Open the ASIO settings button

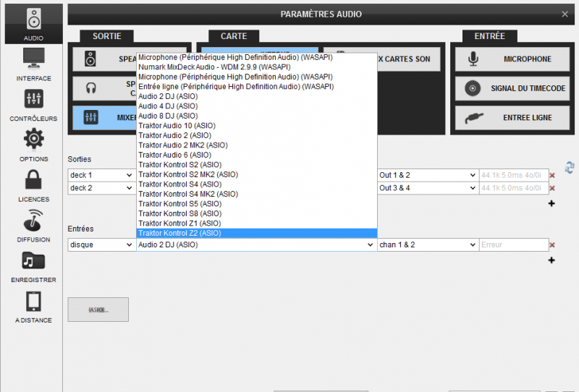pyautogui.click(x=98, y=310)
